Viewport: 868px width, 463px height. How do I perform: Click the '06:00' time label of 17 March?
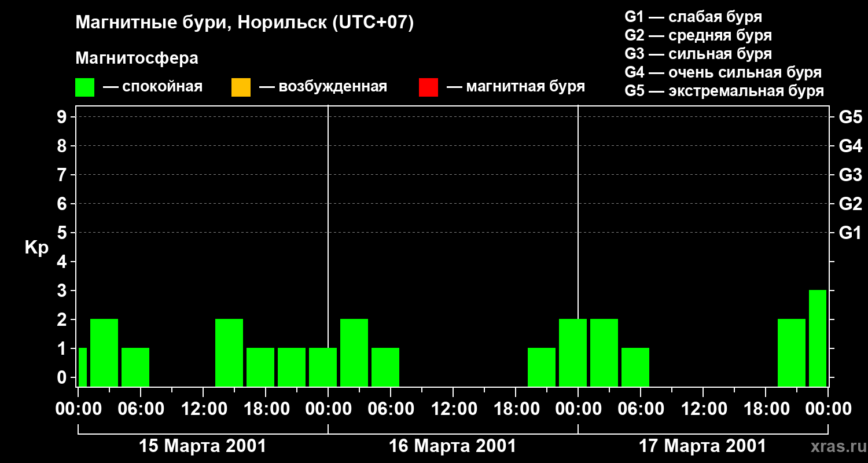[x=641, y=409]
